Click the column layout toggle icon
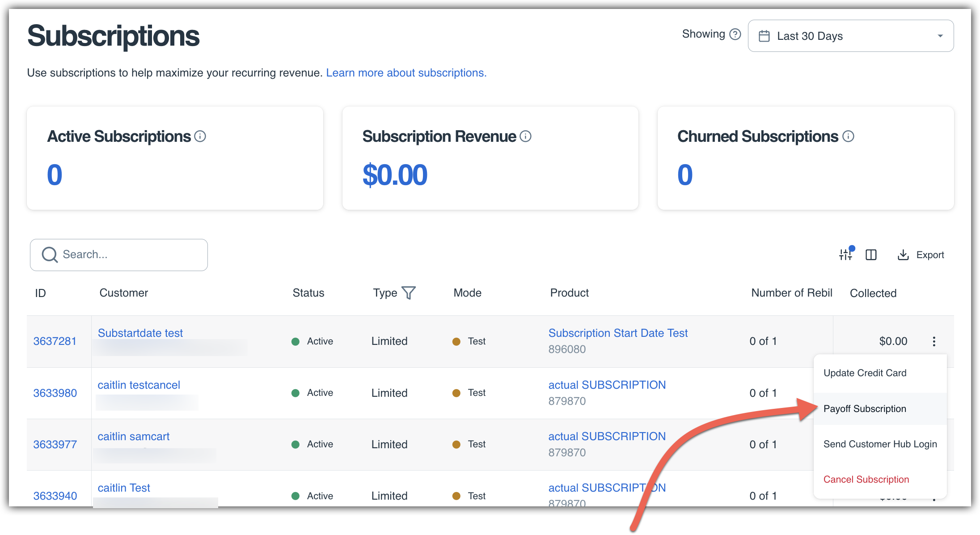 (871, 255)
